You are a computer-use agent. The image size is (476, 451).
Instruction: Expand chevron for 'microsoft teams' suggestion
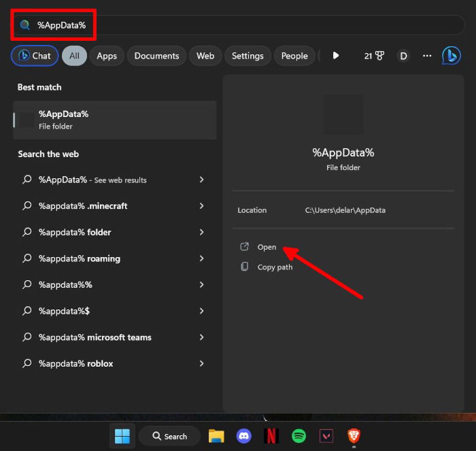201,337
